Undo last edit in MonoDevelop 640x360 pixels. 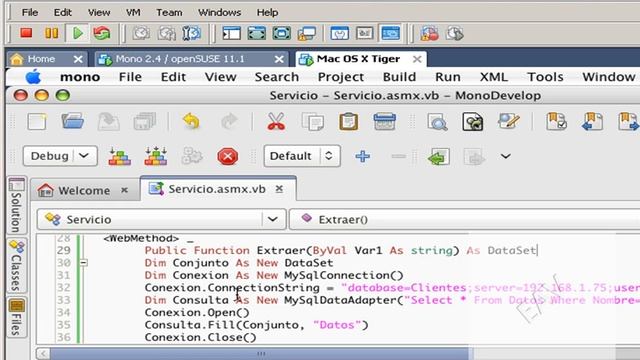tap(191, 122)
